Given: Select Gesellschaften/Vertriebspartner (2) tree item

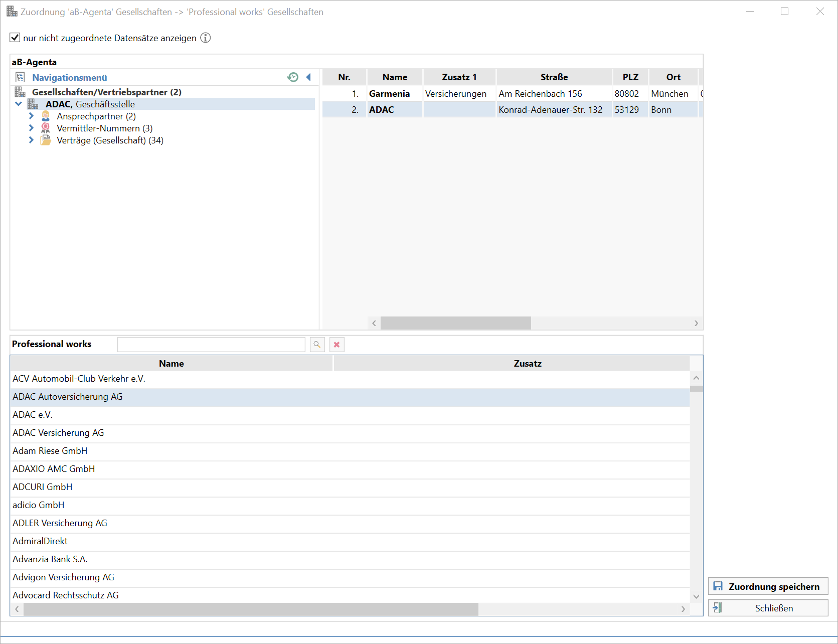Looking at the screenshot, I should tap(106, 92).
